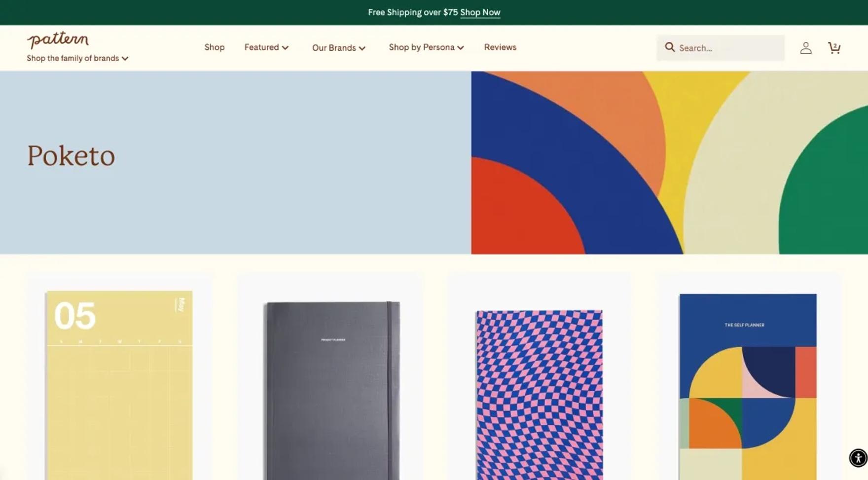Expand Shop by Persona dropdown
Image resolution: width=868 pixels, height=480 pixels.
426,47
